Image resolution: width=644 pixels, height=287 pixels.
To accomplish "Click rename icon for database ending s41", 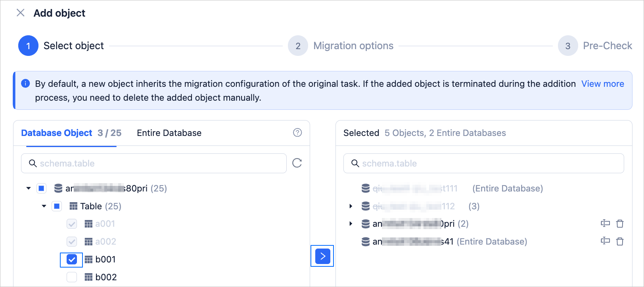I will tap(605, 241).
